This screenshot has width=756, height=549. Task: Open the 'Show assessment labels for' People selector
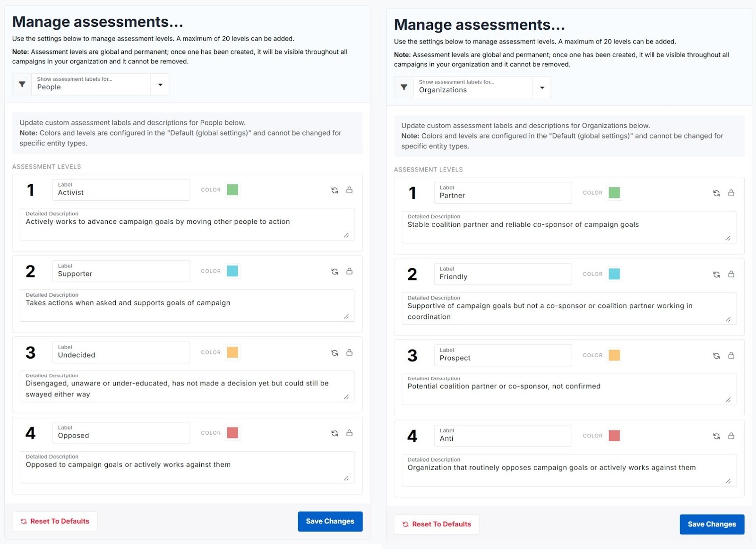[x=91, y=85]
